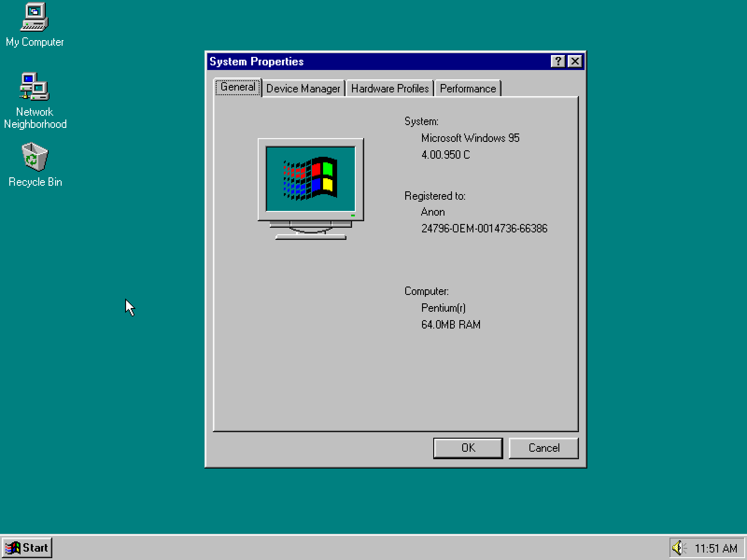The height and width of the screenshot is (560, 747).
Task: Click the version number '4.00.950 C'
Action: tap(445, 155)
